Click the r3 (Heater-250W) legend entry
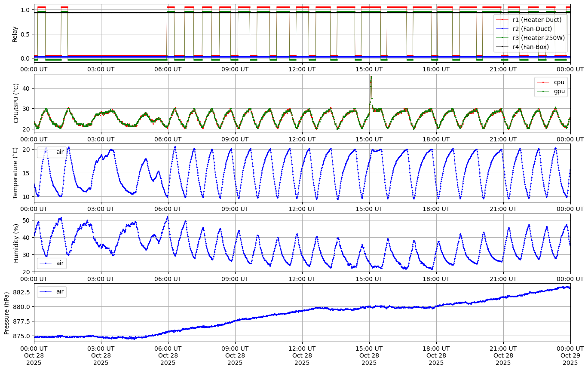588x370 pixels. (539, 38)
